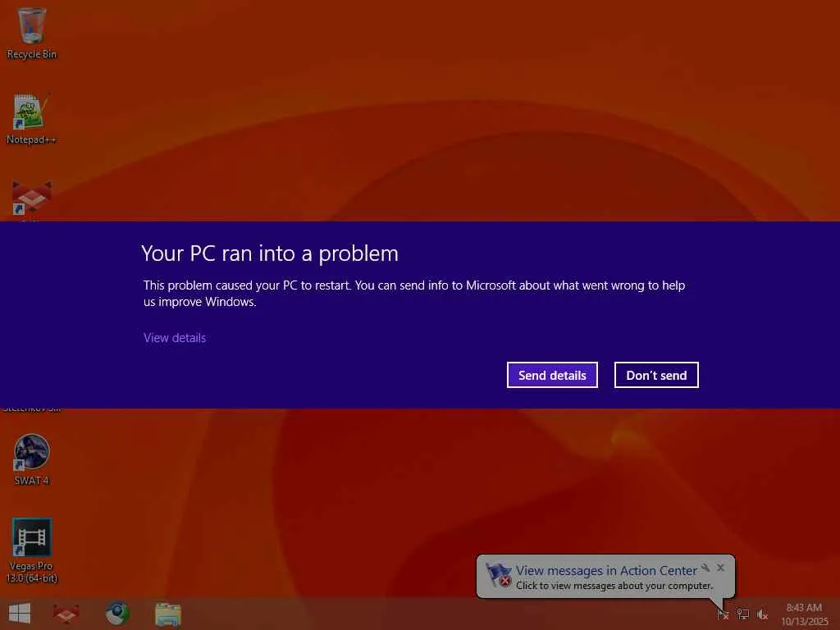Choose Don't send in the error dialog
840x630 pixels.
(656, 375)
